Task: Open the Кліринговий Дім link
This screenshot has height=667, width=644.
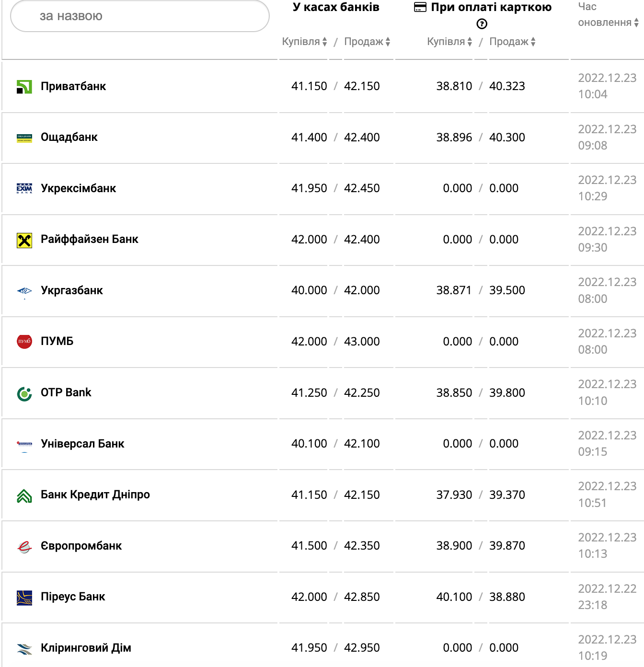Action: coord(86,648)
